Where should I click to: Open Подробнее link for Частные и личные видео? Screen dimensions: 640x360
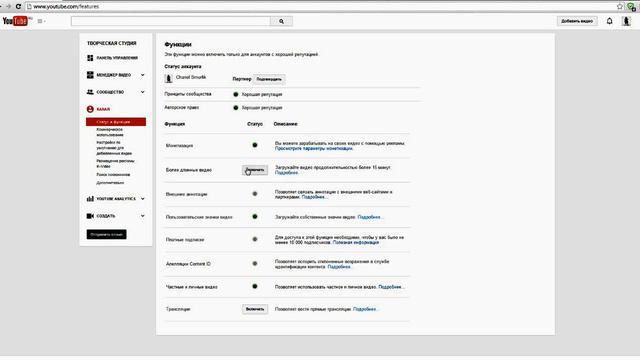click(x=391, y=287)
